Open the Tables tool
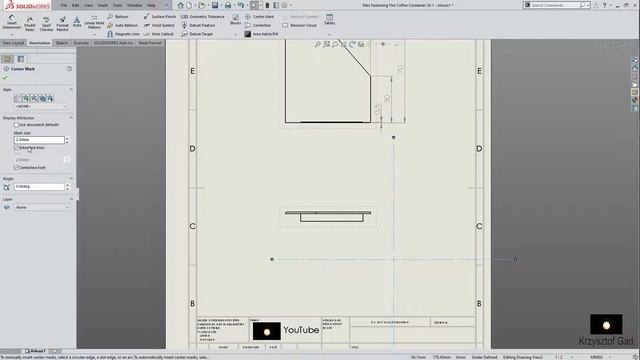The image size is (640, 360). pos(329,19)
